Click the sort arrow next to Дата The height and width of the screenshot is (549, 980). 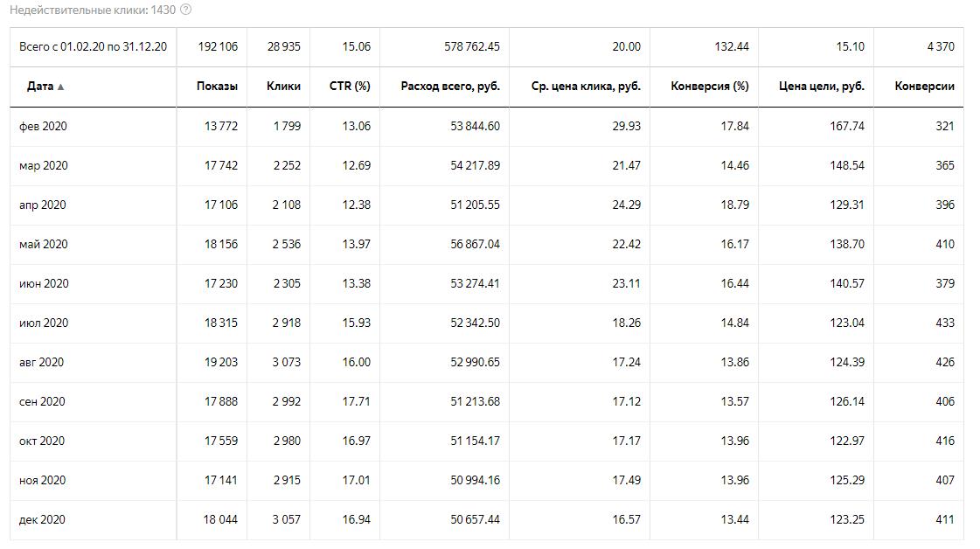pyautogui.click(x=61, y=87)
